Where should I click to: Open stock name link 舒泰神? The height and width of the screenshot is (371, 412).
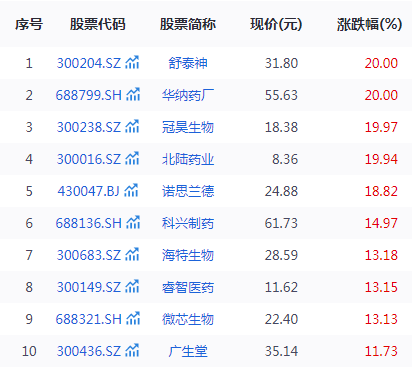coord(188,63)
